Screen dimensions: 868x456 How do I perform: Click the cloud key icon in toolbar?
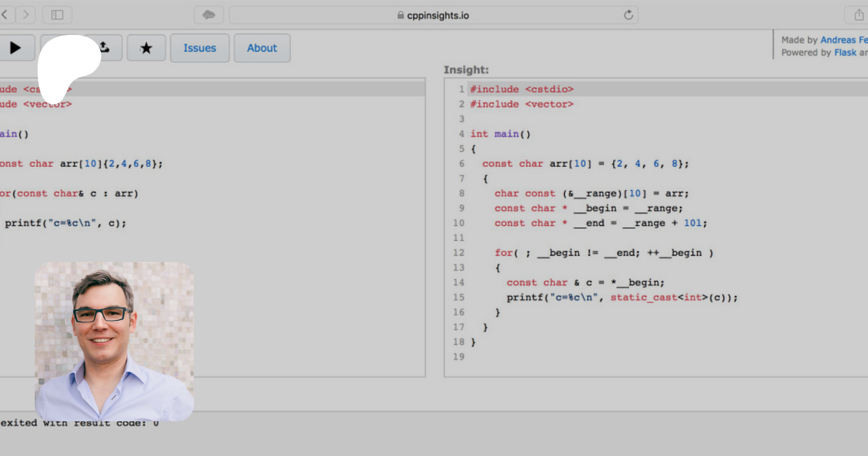pos(208,15)
